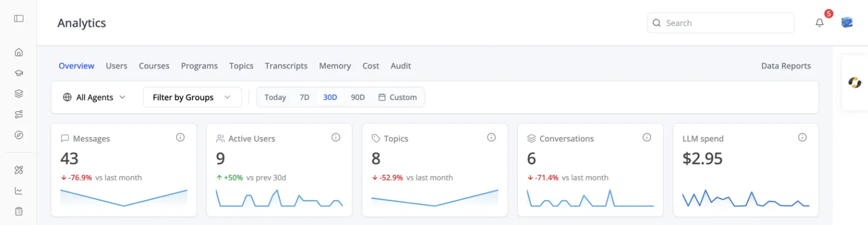868x225 pixels.
Task: Click the Conversations count 6
Action: click(532, 158)
